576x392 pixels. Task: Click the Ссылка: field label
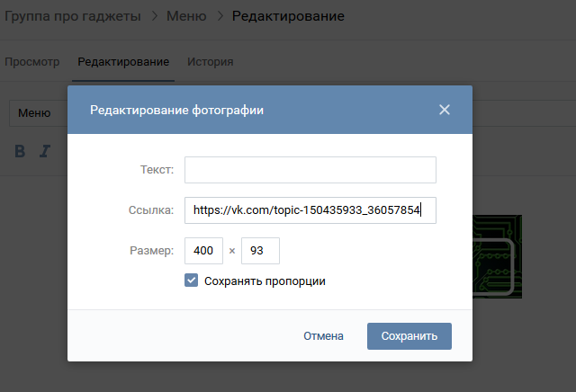tap(150, 210)
